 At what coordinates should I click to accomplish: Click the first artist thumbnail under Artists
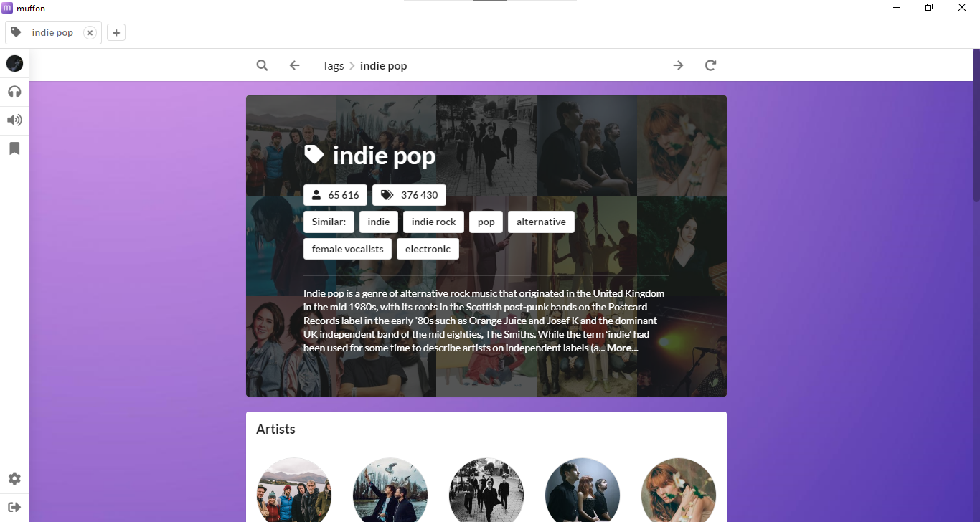coord(294,490)
